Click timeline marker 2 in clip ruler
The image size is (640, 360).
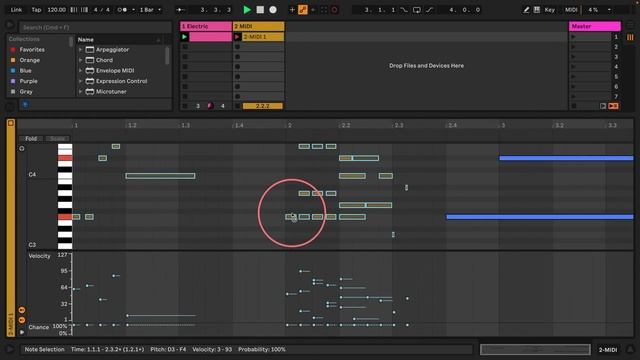tap(289, 125)
